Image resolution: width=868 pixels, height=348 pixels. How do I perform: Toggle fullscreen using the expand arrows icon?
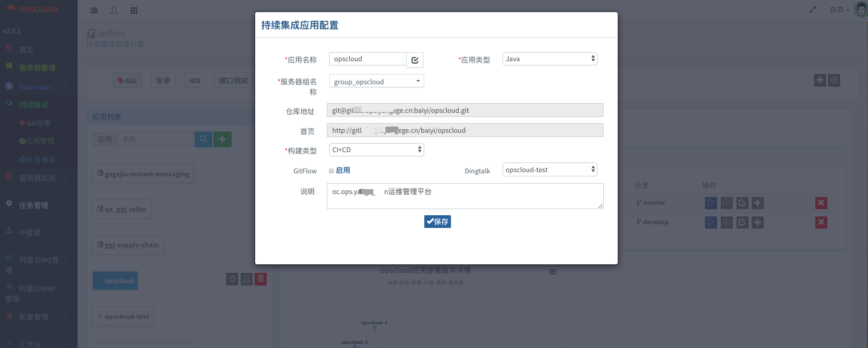click(813, 10)
